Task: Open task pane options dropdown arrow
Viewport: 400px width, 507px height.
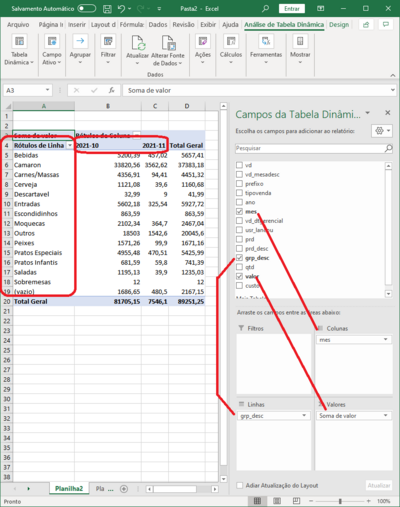Action: click(x=368, y=113)
